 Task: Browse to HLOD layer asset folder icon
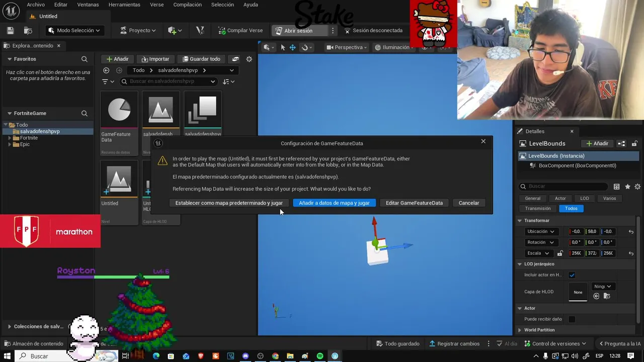(607, 296)
